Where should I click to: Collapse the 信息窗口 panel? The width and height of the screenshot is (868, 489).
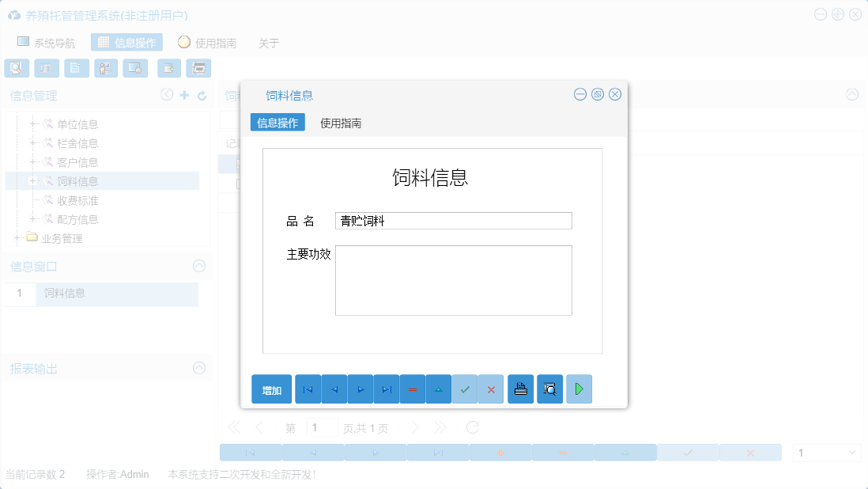pyautogui.click(x=199, y=266)
